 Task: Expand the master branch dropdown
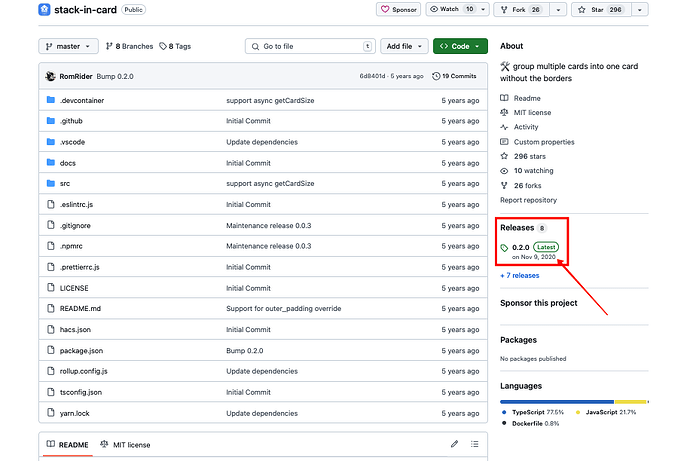point(68,46)
